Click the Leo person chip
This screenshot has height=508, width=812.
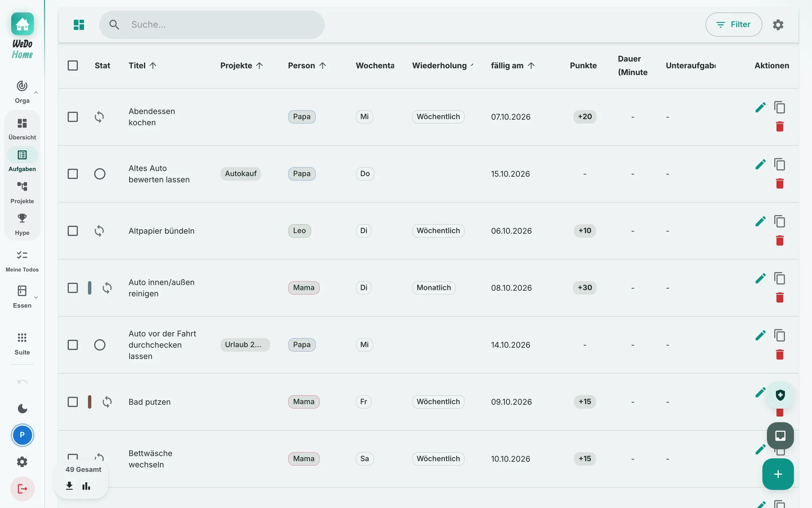pos(299,231)
